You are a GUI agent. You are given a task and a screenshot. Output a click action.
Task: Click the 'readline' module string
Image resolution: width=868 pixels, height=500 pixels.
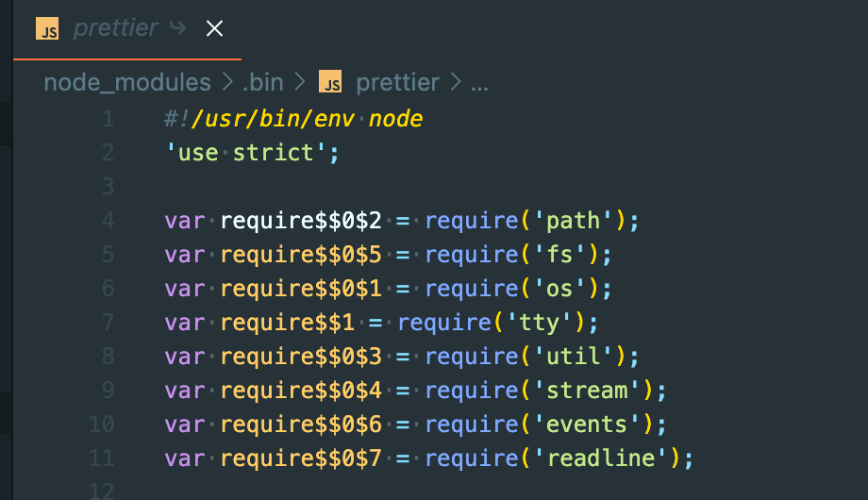(x=601, y=458)
